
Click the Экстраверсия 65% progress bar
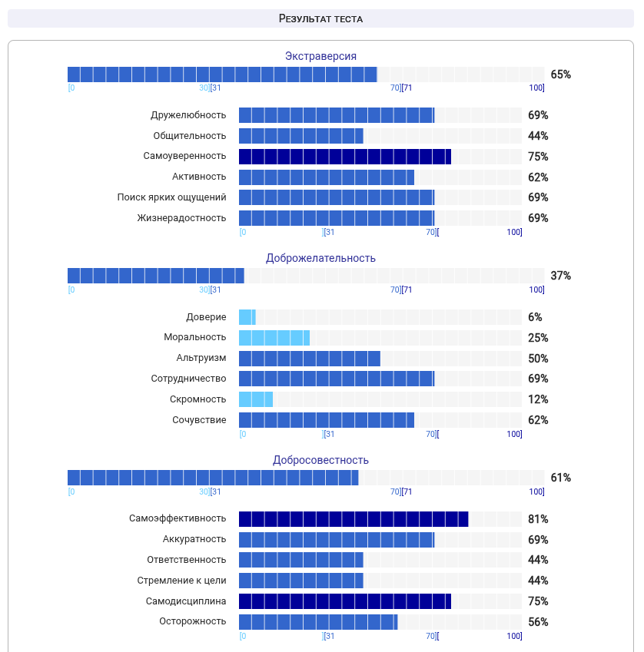306,74
